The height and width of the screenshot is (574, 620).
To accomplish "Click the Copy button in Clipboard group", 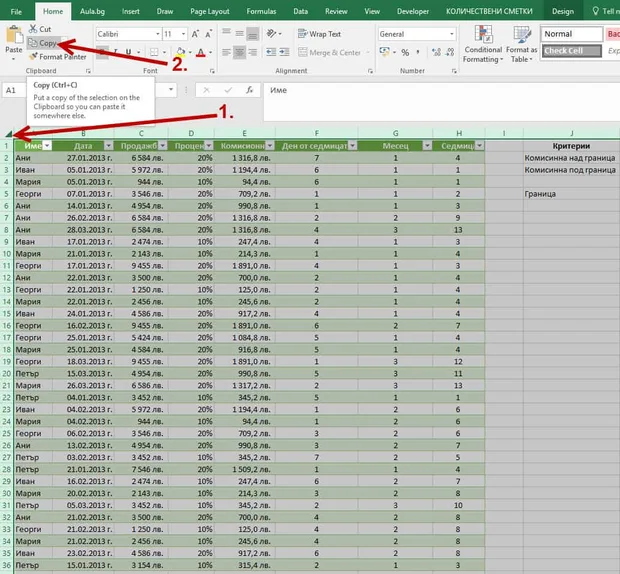I will [43, 43].
